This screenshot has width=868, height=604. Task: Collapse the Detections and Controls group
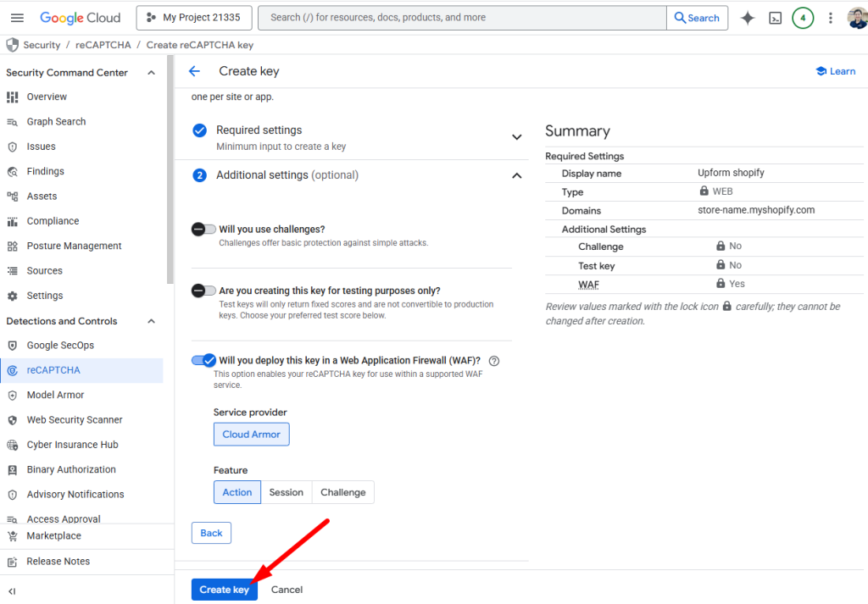151,321
